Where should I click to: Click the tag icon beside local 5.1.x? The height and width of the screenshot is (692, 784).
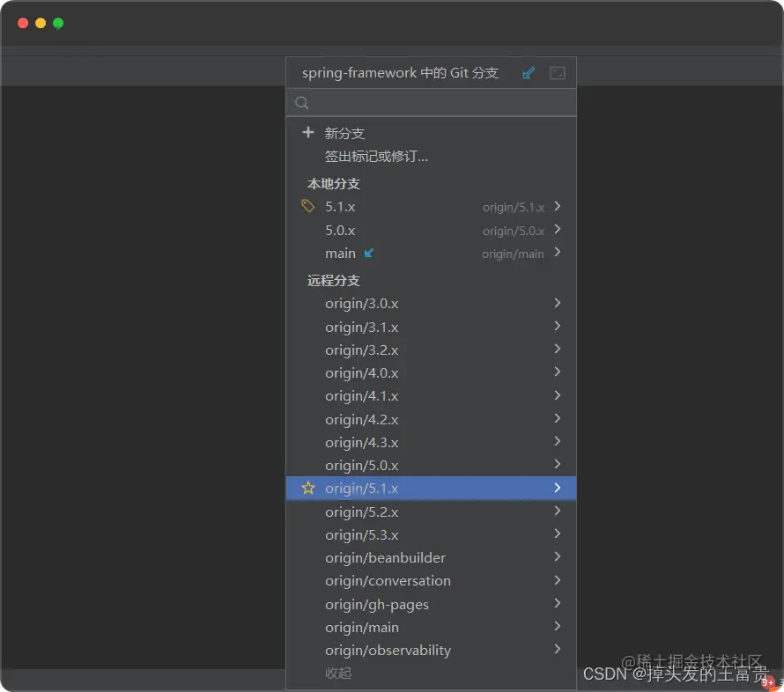pyautogui.click(x=308, y=206)
